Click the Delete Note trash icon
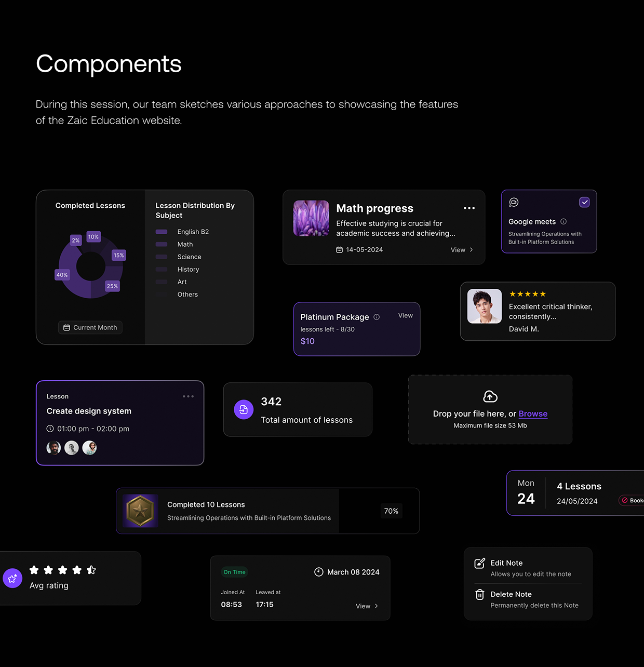The width and height of the screenshot is (644, 667). click(480, 595)
